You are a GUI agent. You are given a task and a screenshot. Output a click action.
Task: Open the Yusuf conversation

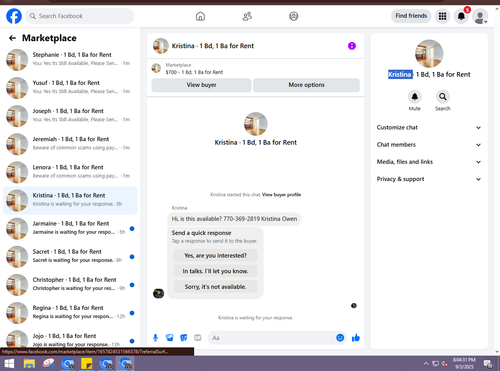click(x=70, y=87)
